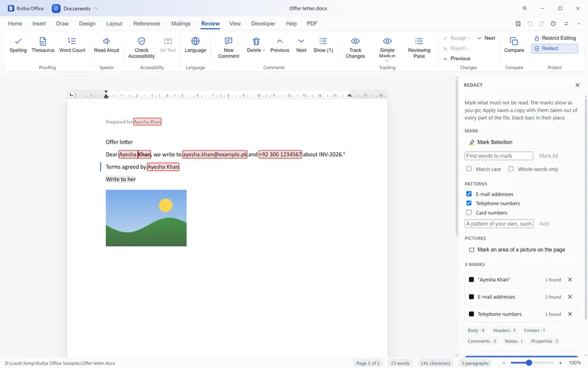Click Previous change in Changes group
This screenshot has width=588, height=368.
click(457, 59)
